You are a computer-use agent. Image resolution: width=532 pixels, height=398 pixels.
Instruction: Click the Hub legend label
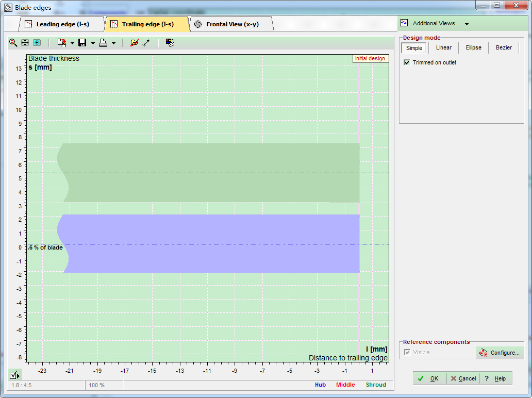320,385
